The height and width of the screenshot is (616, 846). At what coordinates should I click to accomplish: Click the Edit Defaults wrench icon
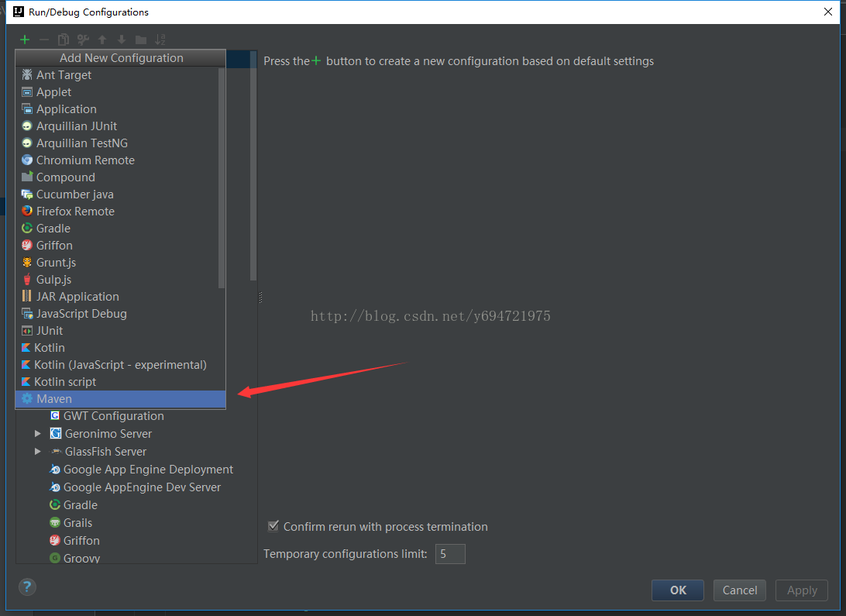pyautogui.click(x=83, y=40)
